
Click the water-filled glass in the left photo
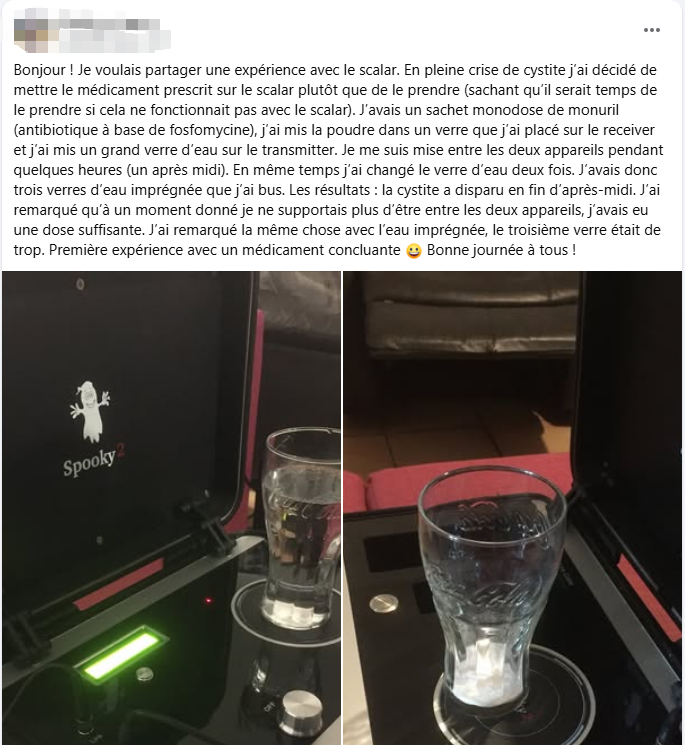tap(301, 528)
